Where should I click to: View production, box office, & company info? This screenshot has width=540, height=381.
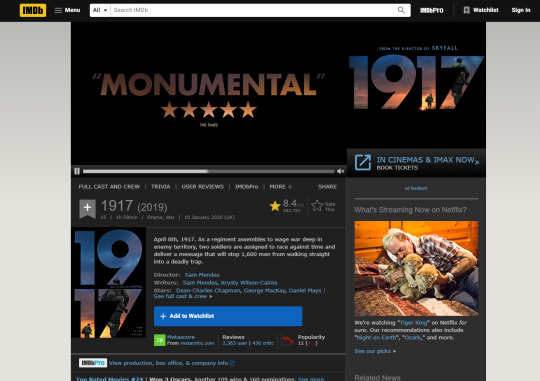click(172, 363)
